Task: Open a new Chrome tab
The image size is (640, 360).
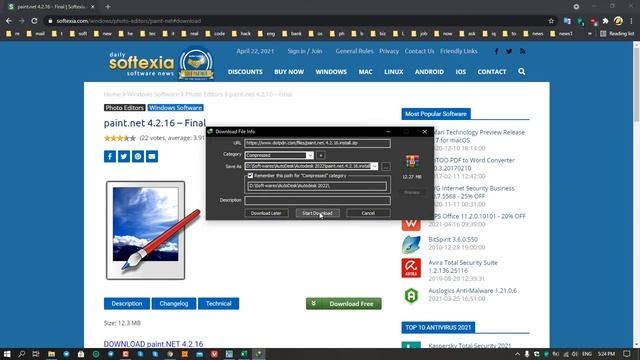Action: point(108,7)
